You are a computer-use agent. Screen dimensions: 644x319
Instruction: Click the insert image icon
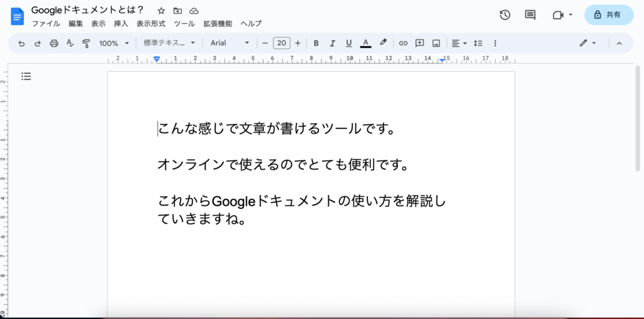[436, 43]
